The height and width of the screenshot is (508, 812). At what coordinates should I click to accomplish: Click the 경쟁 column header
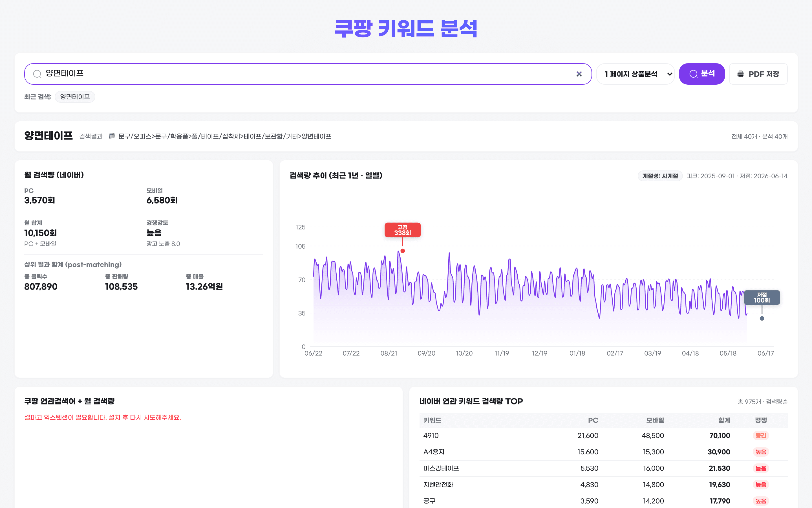(761, 420)
